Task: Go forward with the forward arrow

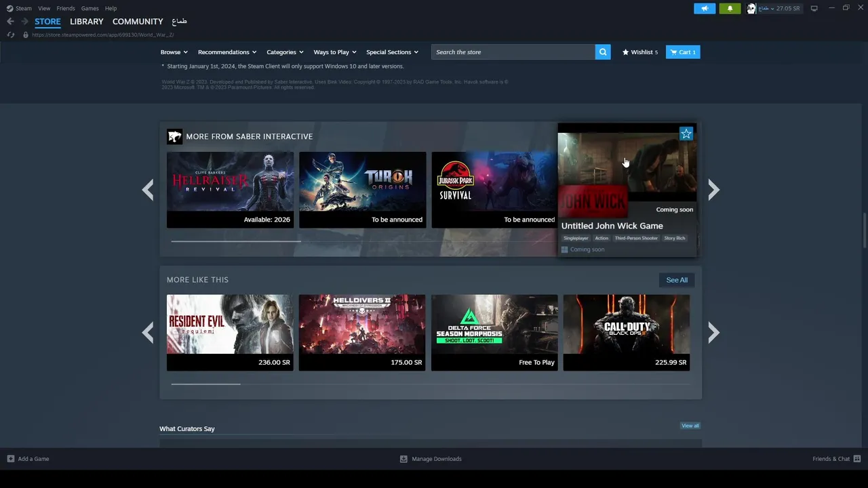Action: (24, 22)
